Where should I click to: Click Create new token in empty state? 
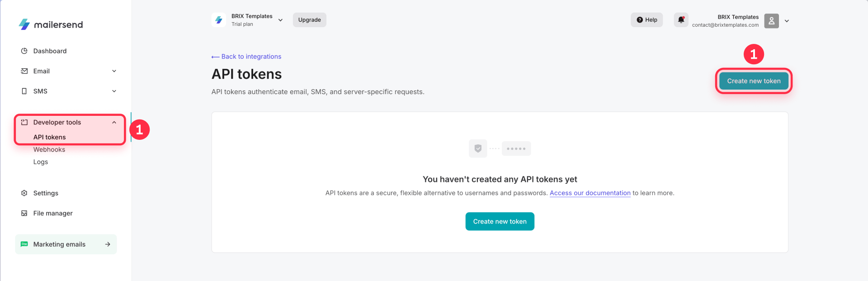[x=500, y=221]
